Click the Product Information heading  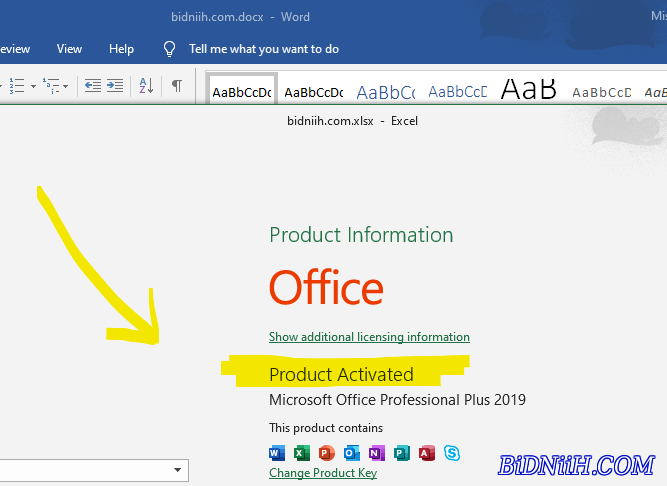point(361,235)
